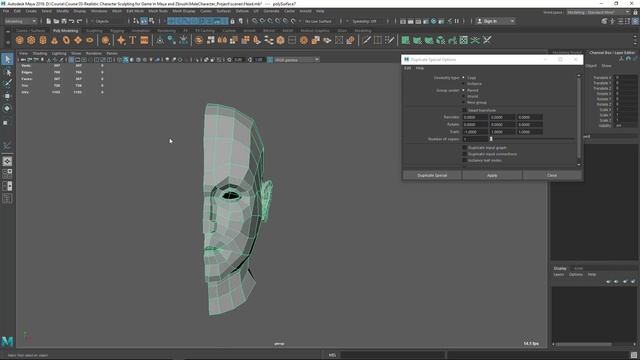Select the New group radio option
Screen dimensions: 640x360
pos(463,102)
